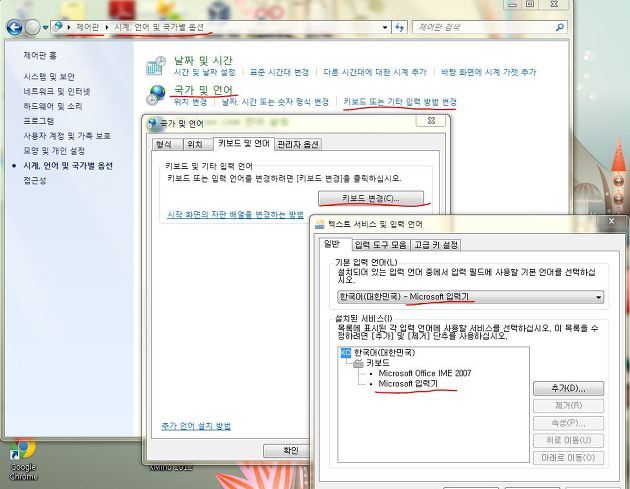The width and height of the screenshot is (630, 489).
Task: Open 시스템 및 보안 category
Action: pyautogui.click(x=49, y=76)
